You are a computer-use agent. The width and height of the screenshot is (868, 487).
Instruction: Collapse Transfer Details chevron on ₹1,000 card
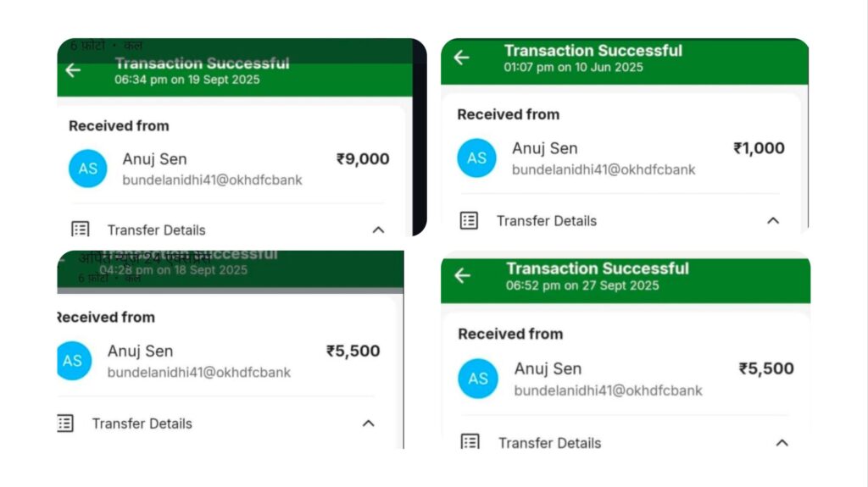pos(772,220)
